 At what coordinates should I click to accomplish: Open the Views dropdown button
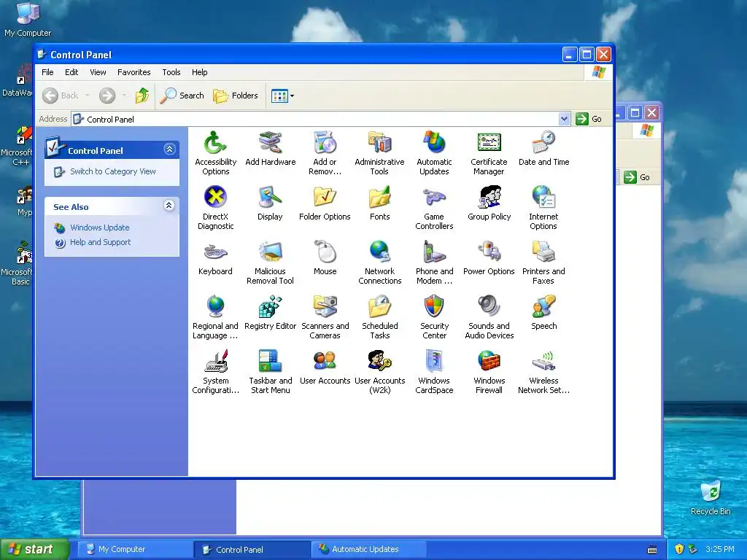pos(282,96)
